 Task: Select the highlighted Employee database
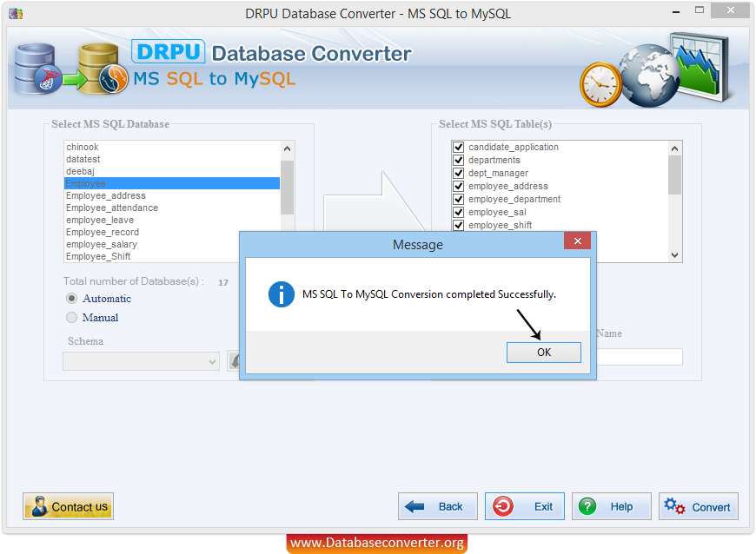(172, 183)
